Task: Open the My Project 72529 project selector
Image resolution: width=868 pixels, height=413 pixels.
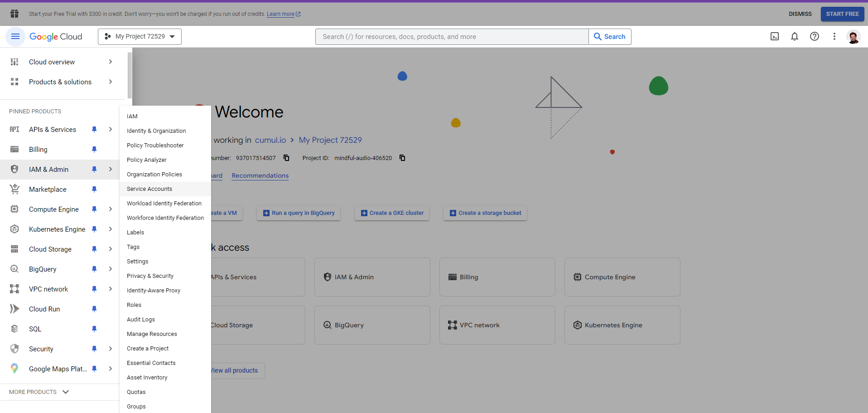Action: [140, 37]
